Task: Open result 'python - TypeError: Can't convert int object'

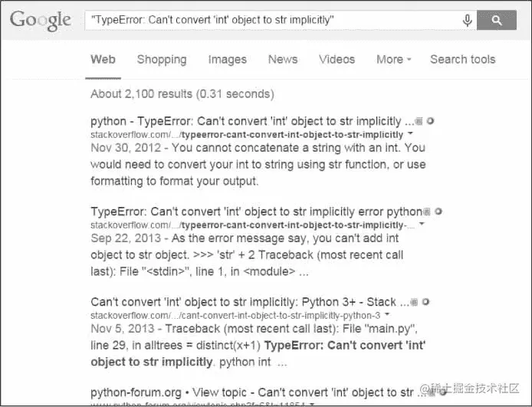Action: pos(252,121)
